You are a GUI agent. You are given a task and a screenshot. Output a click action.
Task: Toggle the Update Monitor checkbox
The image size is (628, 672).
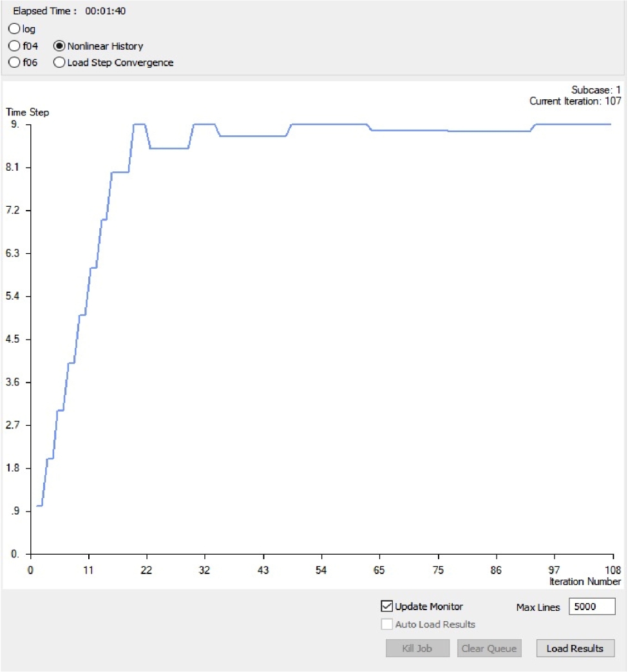tap(387, 606)
